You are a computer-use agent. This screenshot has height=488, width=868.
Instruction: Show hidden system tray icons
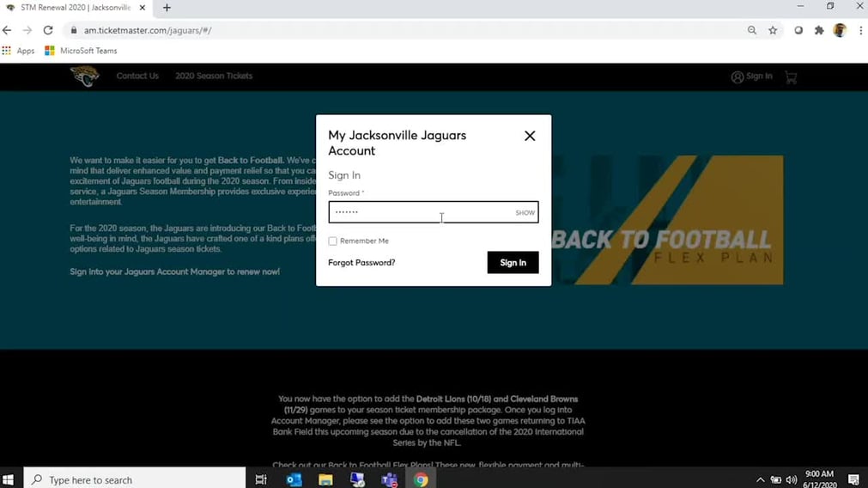click(760, 479)
